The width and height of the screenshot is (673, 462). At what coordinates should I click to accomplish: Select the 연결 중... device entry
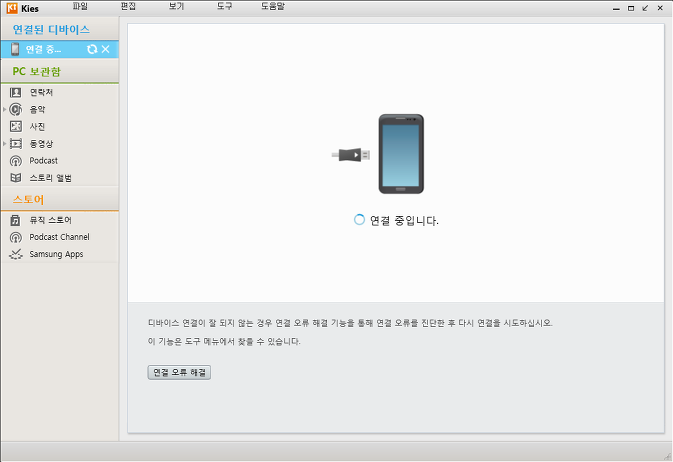coord(60,49)
